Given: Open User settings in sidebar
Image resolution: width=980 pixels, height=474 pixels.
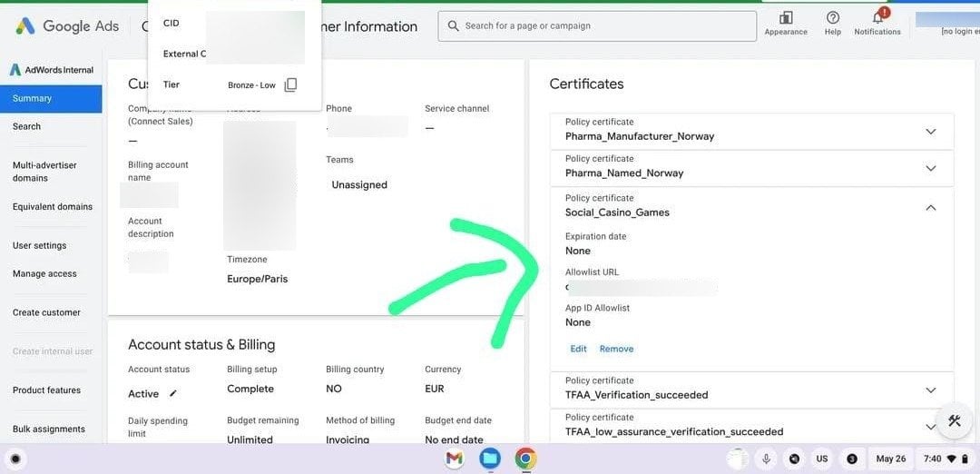Looking at the screenshot, I should pos(39,246).
